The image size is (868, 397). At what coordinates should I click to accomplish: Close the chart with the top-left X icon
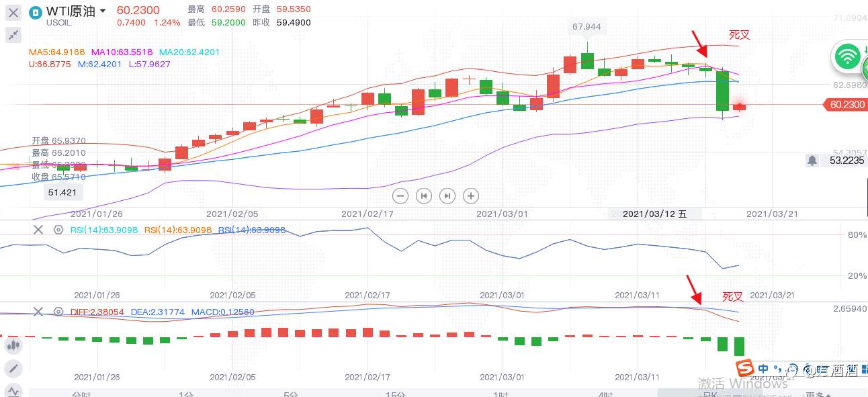[x=13, y=12]
